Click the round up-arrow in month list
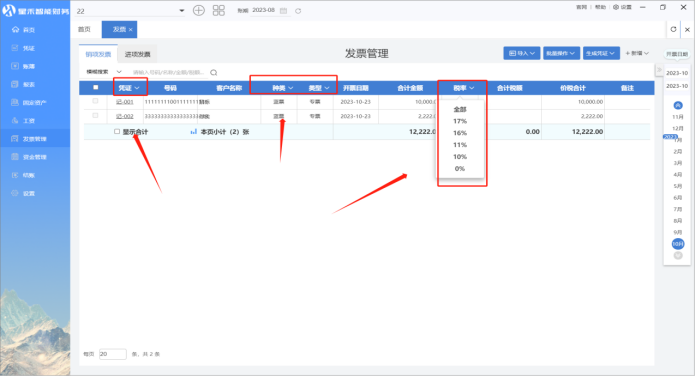Image resolution: width=695 pixels, height=377 pixels. (x=678, y=105)
